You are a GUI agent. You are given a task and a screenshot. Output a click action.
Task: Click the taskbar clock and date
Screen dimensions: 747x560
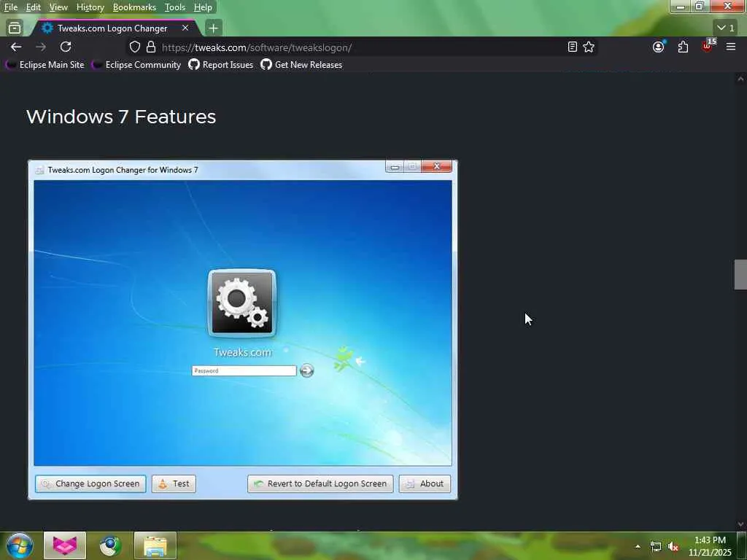point(710,546)
